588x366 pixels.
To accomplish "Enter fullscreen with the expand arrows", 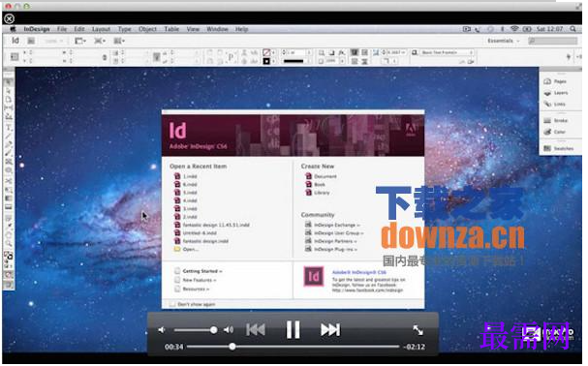I will click(x=418, y=330).
